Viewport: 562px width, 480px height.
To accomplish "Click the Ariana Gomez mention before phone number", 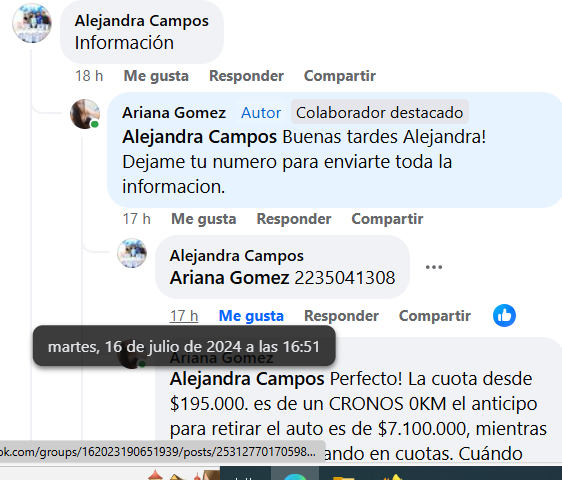I will 229,278.
